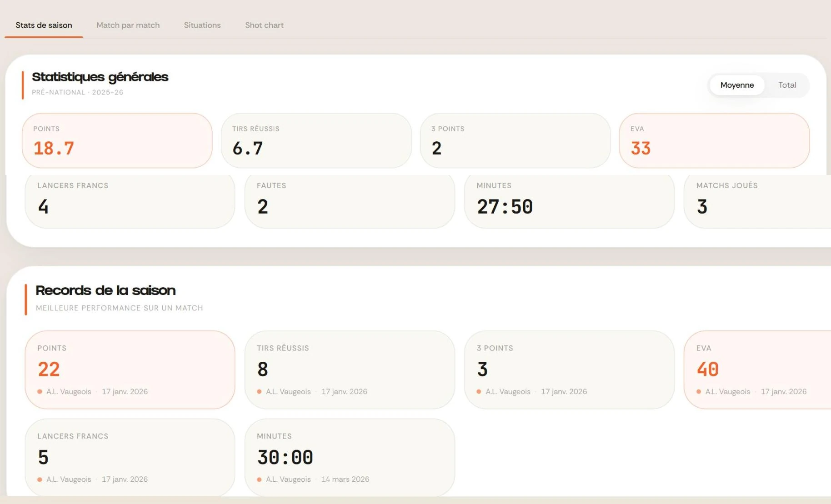Click the "PRÉ-NATIONAL · 2025-26" subtitle
Screen dimensions: 831x504
tap(78, 92)
